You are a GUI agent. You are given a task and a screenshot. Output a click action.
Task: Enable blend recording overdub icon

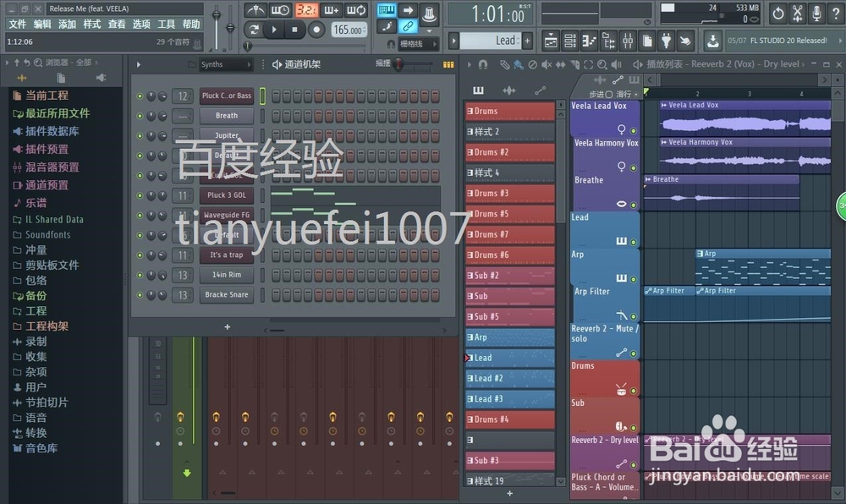pos(331,10)
